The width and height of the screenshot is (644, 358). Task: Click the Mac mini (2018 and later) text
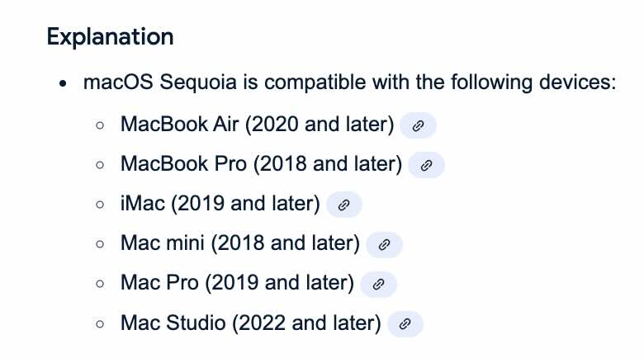click(240, 243)
